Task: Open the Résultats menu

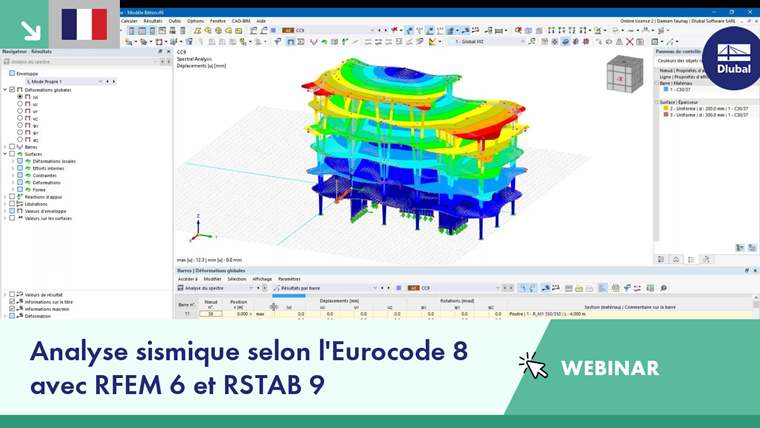Action: click(x=153, y=21)
